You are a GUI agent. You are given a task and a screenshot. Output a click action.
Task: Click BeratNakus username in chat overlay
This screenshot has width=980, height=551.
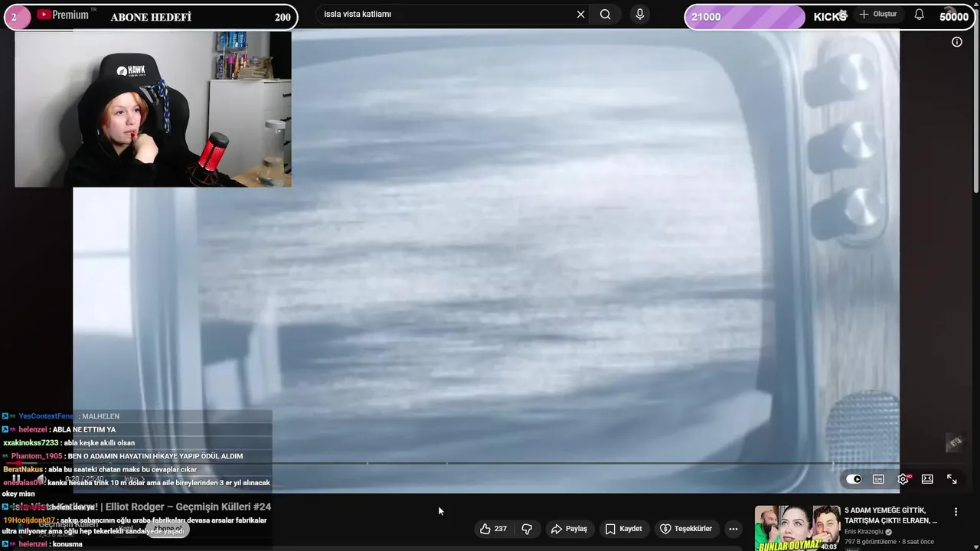pyautogui.click(x=23, y=469)
